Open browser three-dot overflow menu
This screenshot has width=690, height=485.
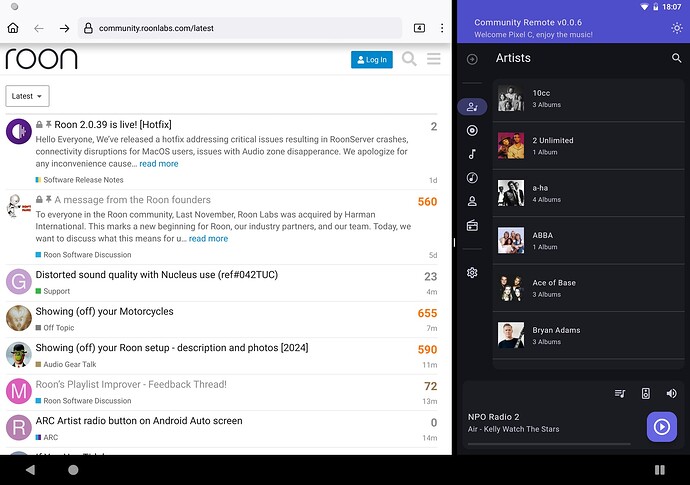(442, 28)
